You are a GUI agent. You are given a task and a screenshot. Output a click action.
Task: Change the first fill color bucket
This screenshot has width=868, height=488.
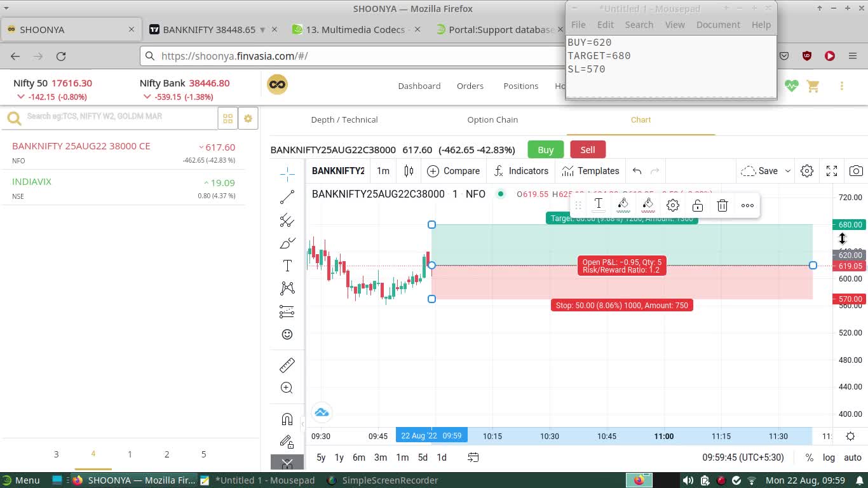(623, 205)
